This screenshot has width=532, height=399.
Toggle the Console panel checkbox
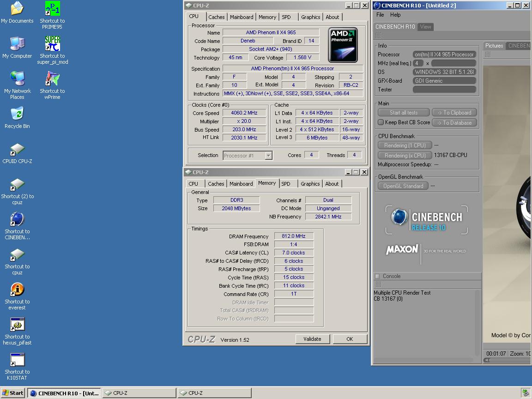coord(377,276)
